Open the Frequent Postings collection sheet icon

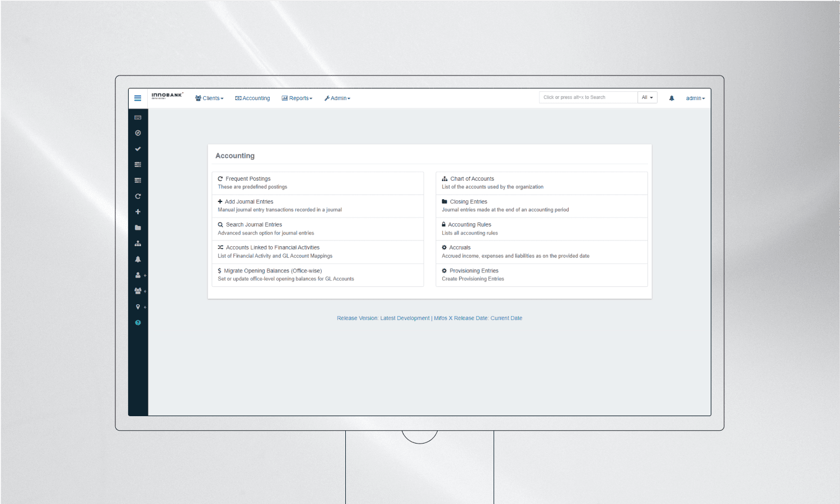coord(138,117)
